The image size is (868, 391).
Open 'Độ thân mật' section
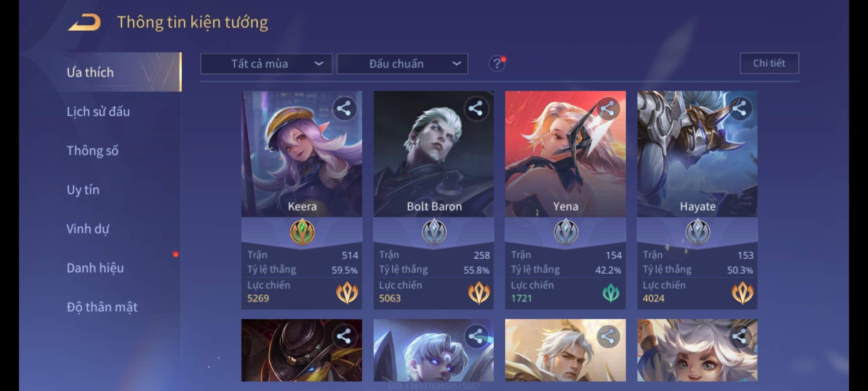(102, 307)
